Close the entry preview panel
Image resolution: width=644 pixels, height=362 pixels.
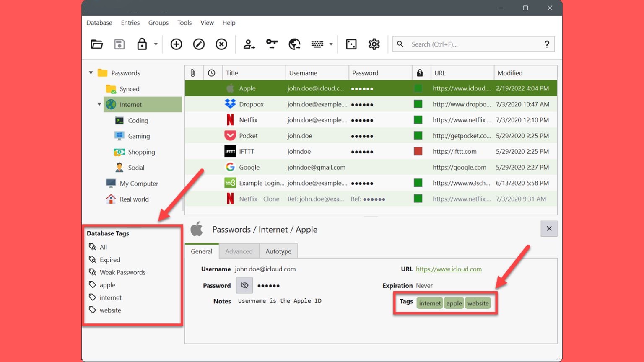click(549, 228)
